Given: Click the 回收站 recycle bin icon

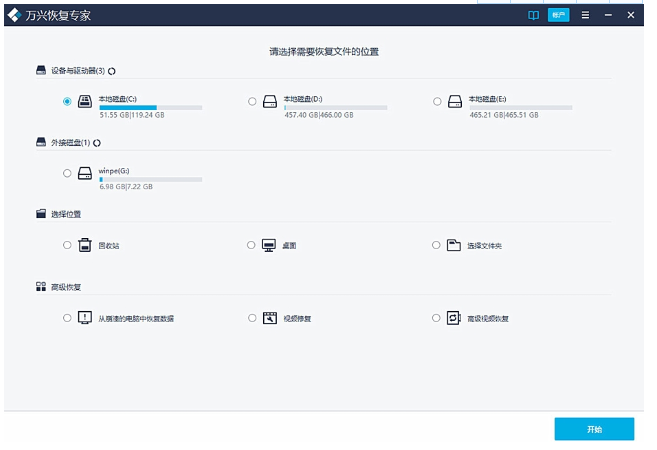Looking at the screenshot, I should 85,245.
